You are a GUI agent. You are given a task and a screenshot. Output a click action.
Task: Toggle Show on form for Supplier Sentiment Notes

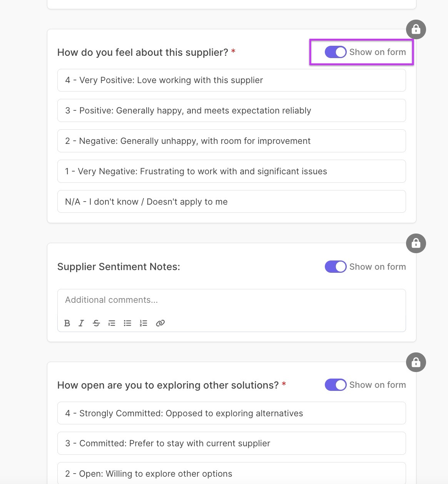336,267
